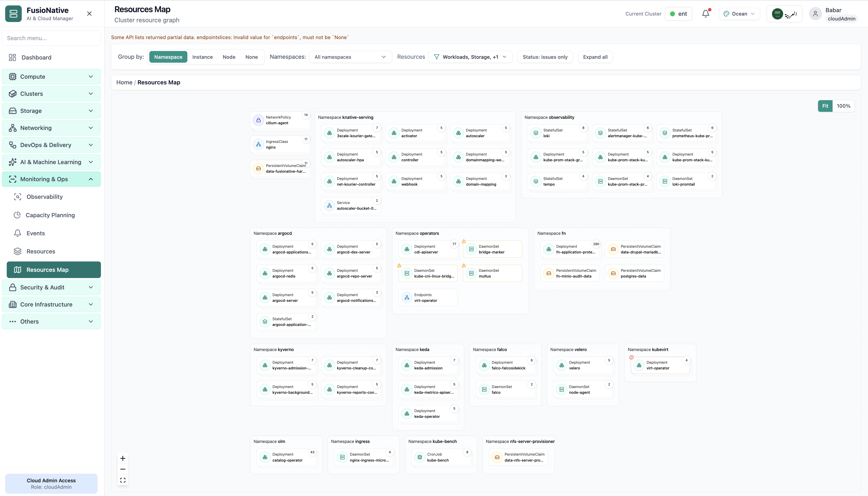Click warning icon on kube-cni-linux-bridge DaemonSet
868x496 pixels.
399,265
